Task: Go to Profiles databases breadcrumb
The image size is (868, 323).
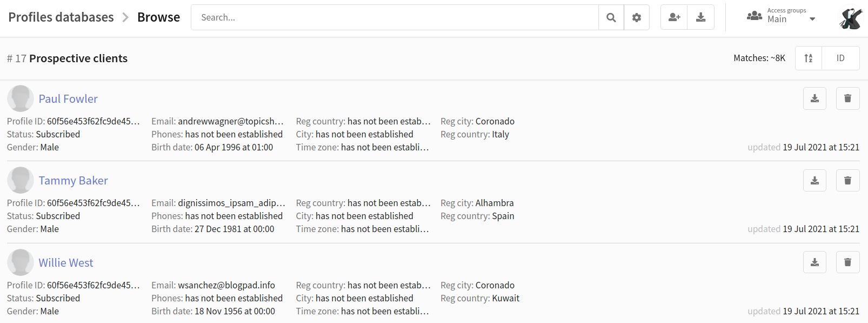Action: tap(61, 17)
